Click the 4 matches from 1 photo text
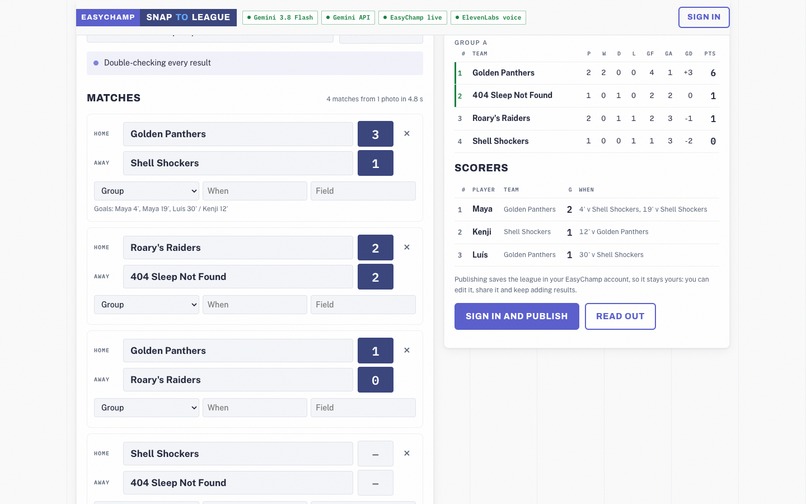This screenshot has width=806, height=504. click(375, 99)
